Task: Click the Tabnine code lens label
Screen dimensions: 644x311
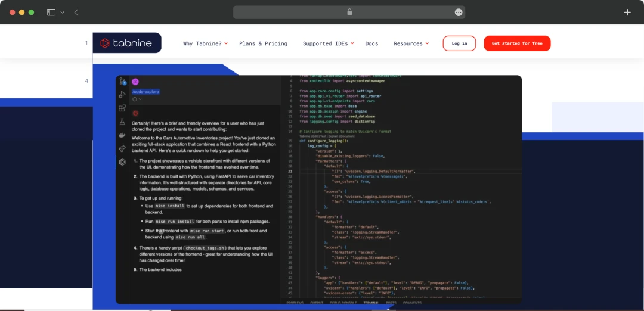Action: (x=305, y=136)
